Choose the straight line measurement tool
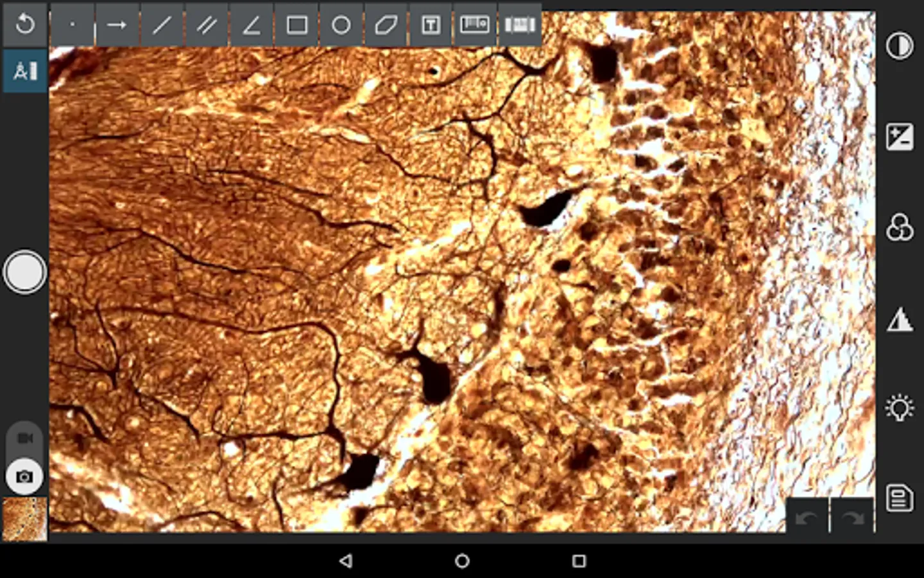This screenshot has height=578, width=924. (162, 25)
